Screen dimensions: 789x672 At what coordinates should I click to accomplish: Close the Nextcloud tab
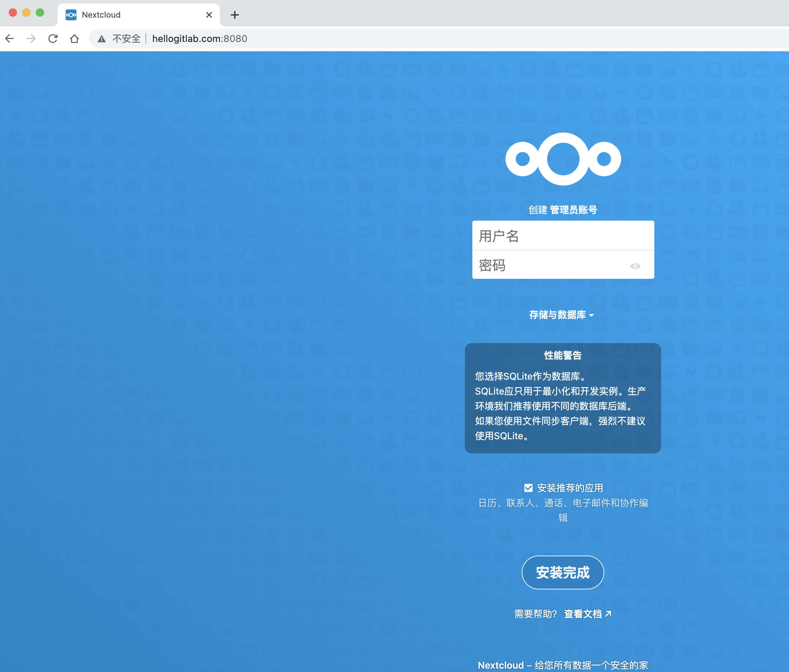[x=209, y=15]
